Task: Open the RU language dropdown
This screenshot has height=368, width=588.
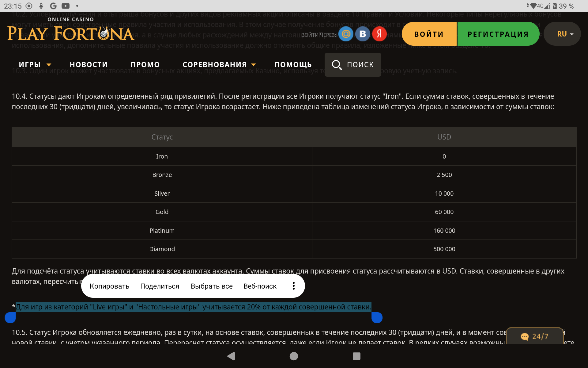Action: pyautogui.click(x=562, y=34)
